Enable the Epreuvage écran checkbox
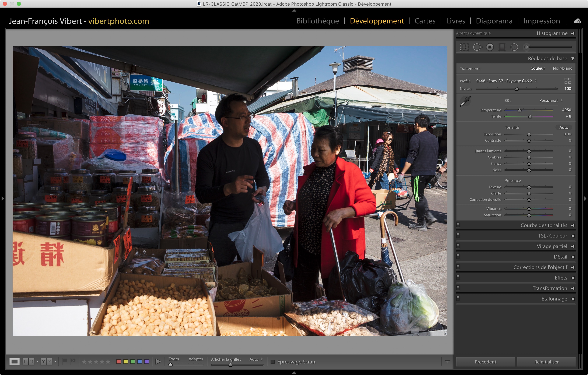 tap(272, 362)
